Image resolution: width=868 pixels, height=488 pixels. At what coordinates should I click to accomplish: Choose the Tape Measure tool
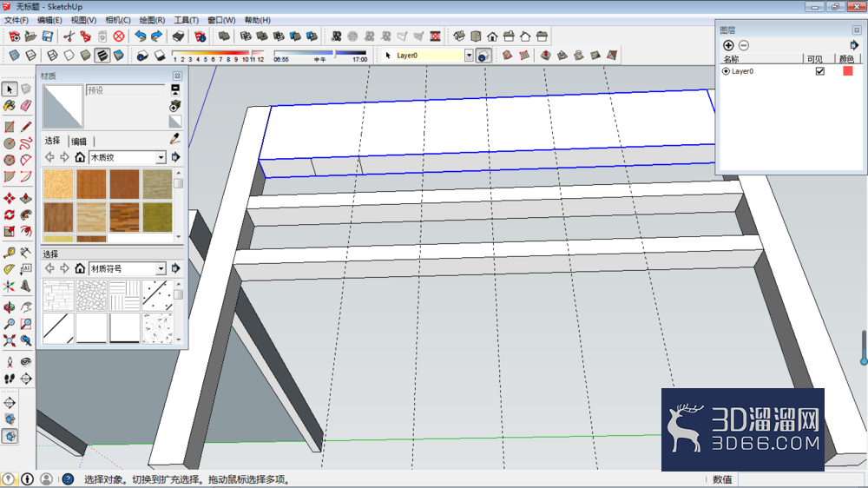click(x=10, y=254)
